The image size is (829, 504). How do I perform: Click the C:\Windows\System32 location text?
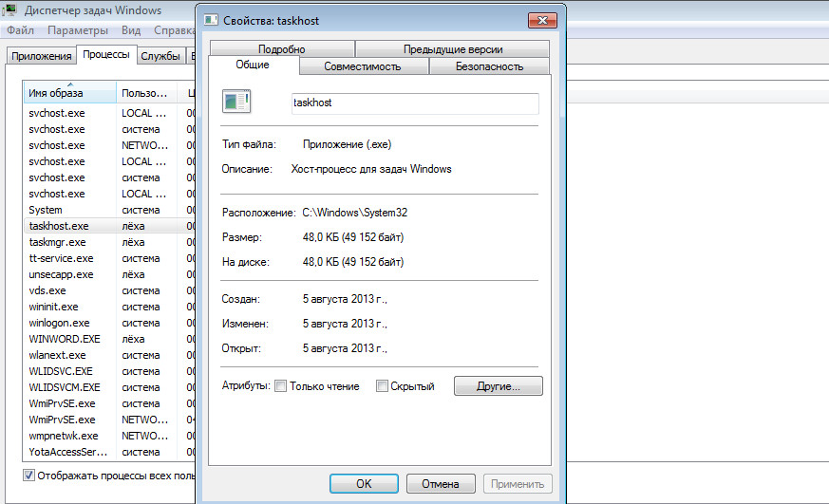point(355,213)
